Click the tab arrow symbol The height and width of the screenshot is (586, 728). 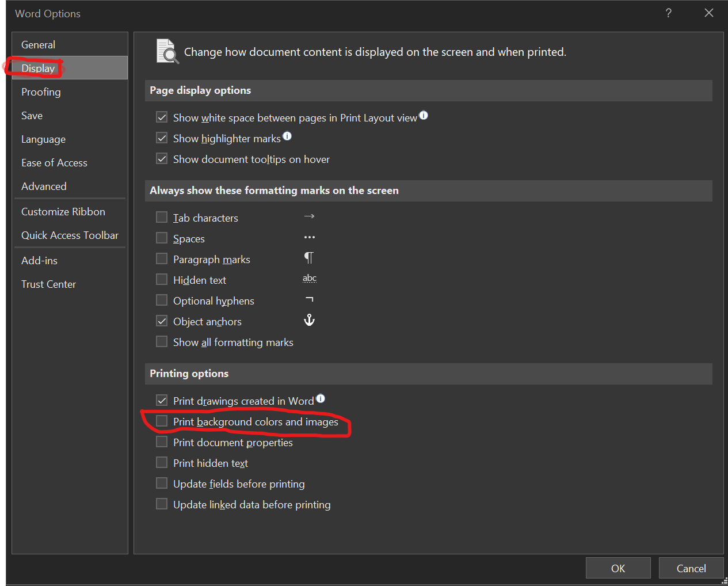[x=309, y=216]
